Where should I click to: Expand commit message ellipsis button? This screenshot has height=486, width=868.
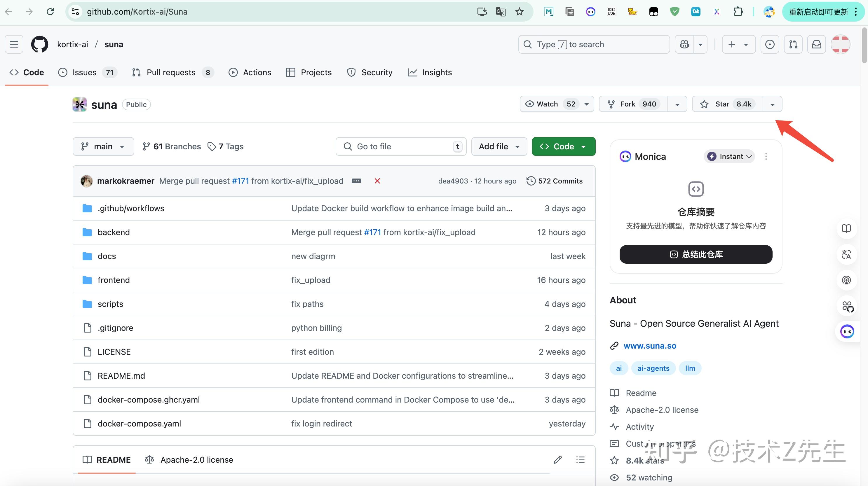pyautogui.click(x=356, y=181)
